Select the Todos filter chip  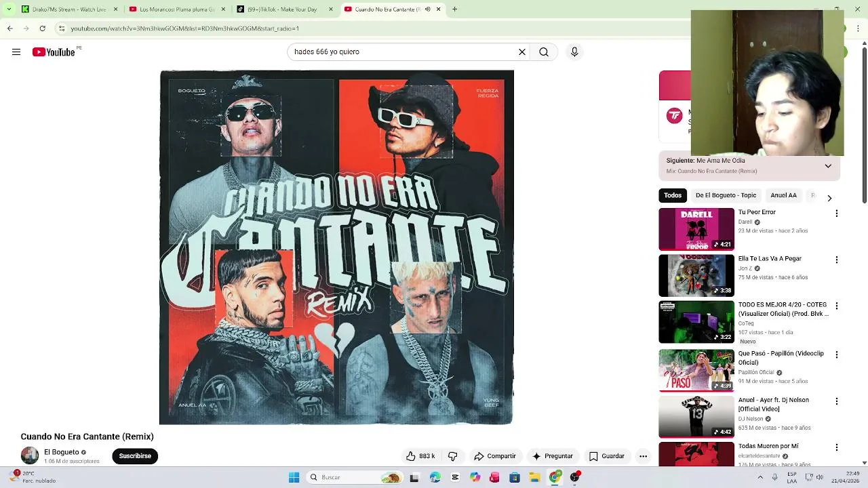(673, 195)
